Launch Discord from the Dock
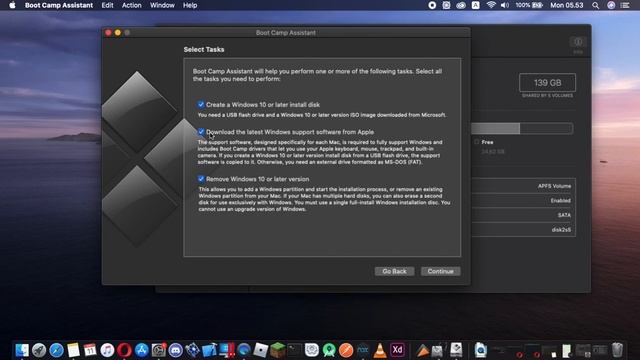Image resolution: width=640 pixels, height=360 pixels. click(x=176, y=350)
